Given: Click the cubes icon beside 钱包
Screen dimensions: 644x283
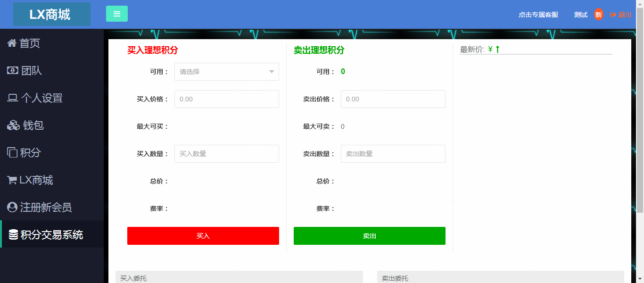Looking at the screenshot, I should click(x=13, y=125).
